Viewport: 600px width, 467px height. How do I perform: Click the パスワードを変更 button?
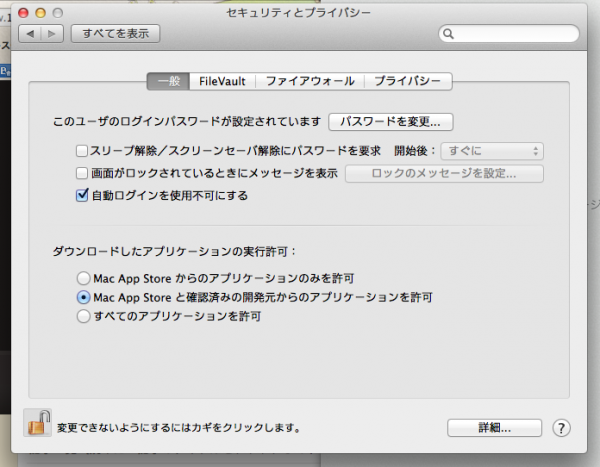pyautogui.click(x=391, y=122)
